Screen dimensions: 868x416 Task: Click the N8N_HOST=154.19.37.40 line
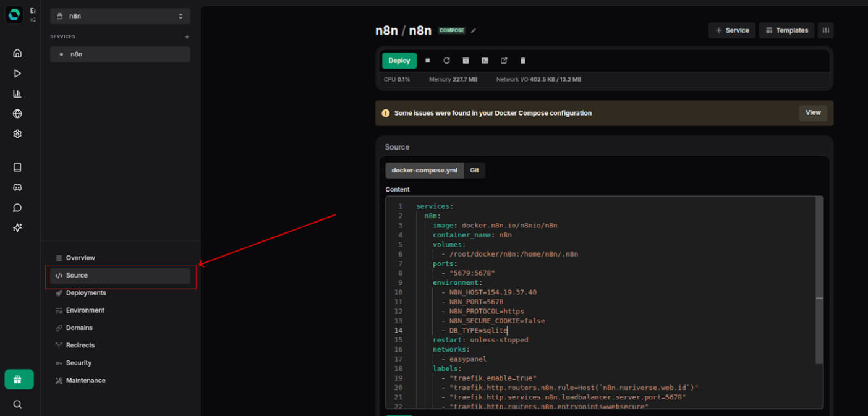coord(488,292)
